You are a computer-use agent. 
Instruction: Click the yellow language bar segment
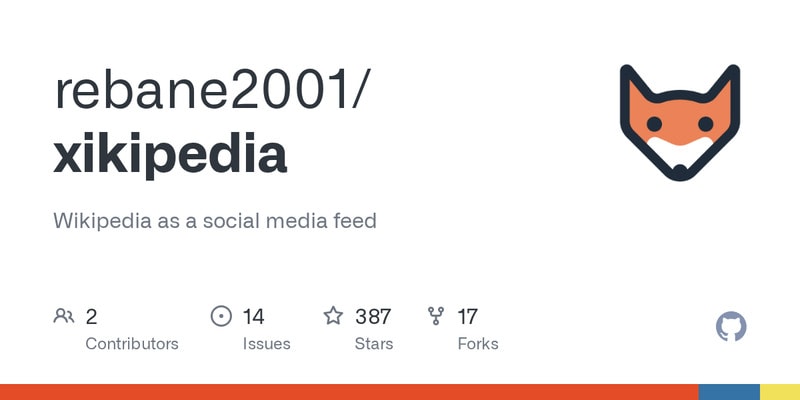[780, 392]
